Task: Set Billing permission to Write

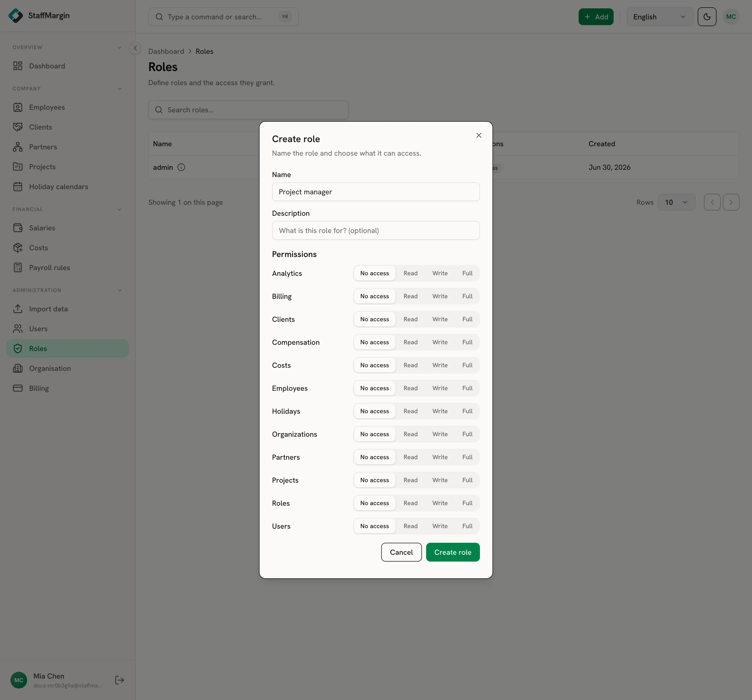Action: tap(440, 296)
